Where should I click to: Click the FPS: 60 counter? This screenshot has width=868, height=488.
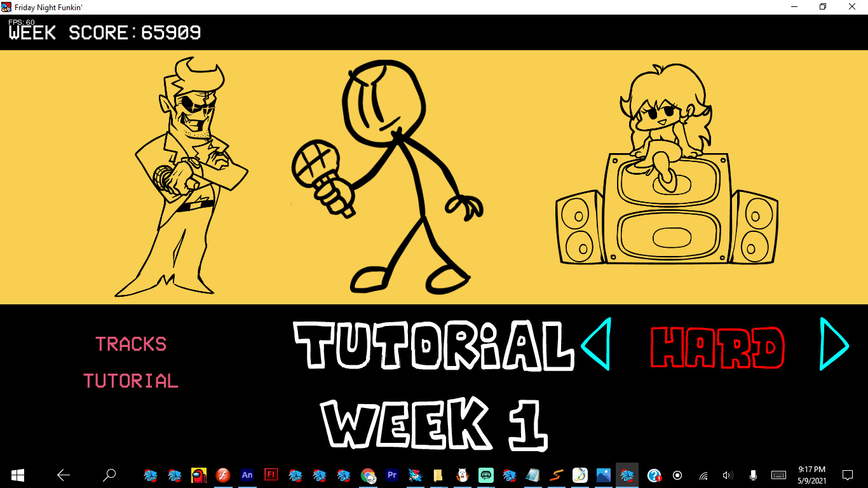(x=22, y=22)
